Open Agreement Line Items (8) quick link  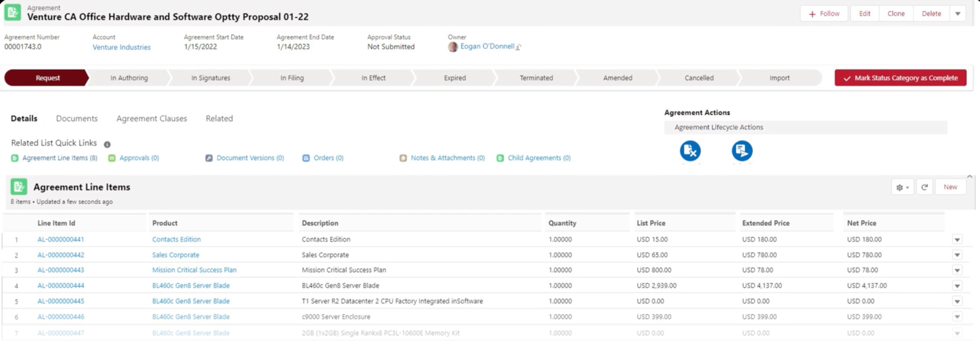60,158
